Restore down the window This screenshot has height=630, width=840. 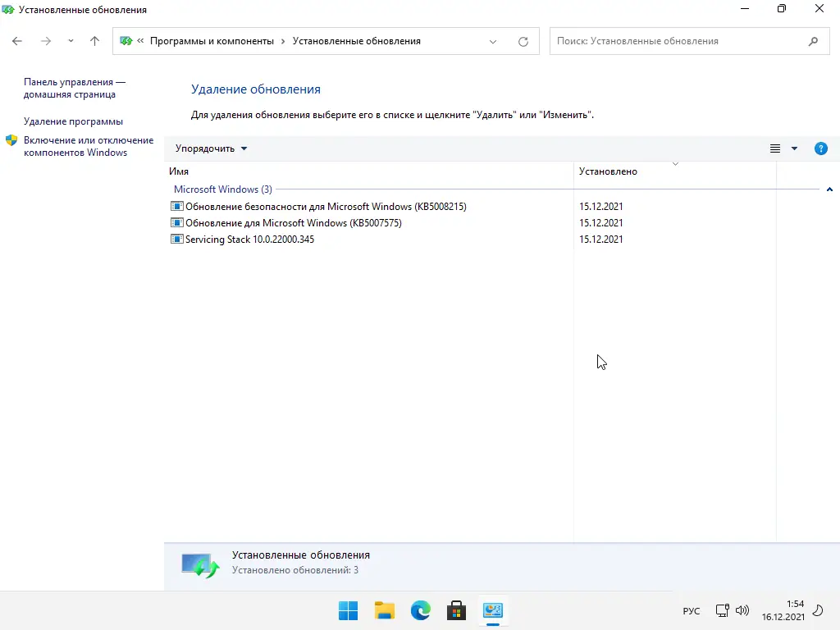click(x=782, y=8)
